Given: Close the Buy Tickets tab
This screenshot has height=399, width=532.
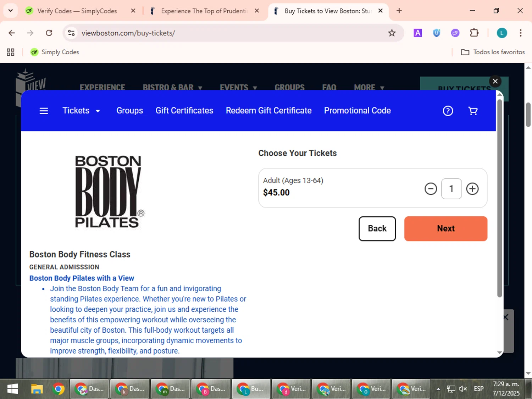Looking at the screenshot, I should tap(380, 11).
